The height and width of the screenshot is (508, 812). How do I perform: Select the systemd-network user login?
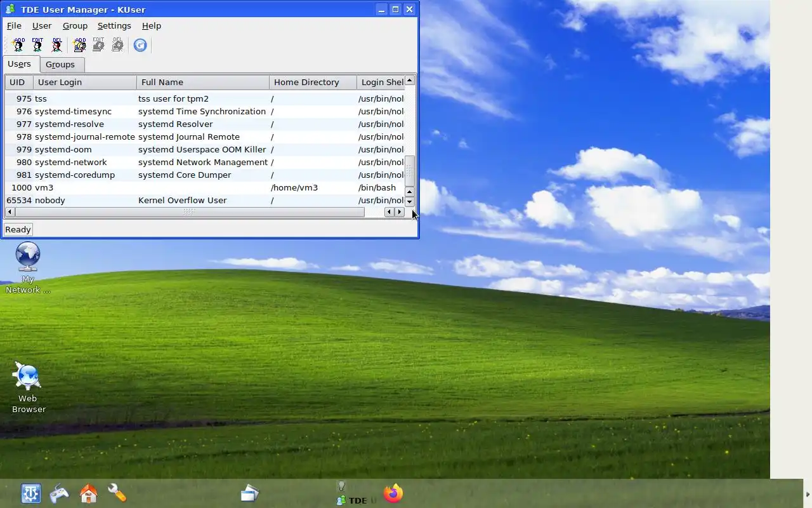(x=71, y=163)
